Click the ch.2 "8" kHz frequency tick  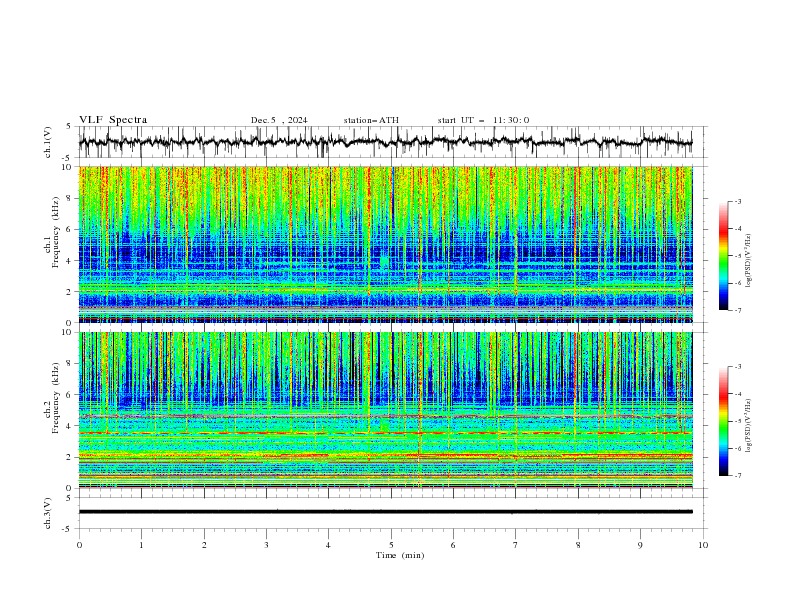70,364
